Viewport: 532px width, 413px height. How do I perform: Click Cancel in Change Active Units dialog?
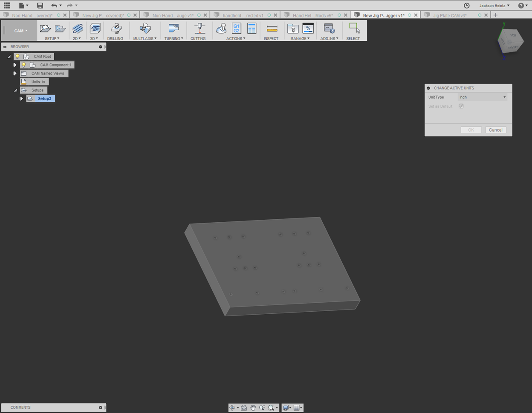[x=495, y=130]
